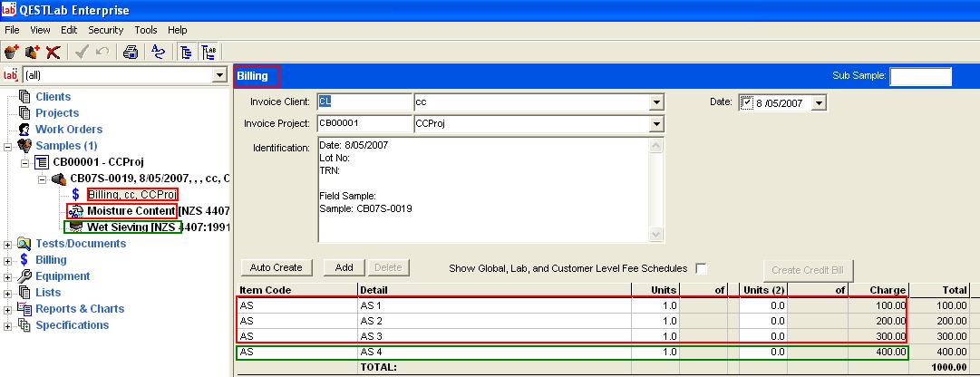Click the red X delete icon

click(x=54, y=52)
